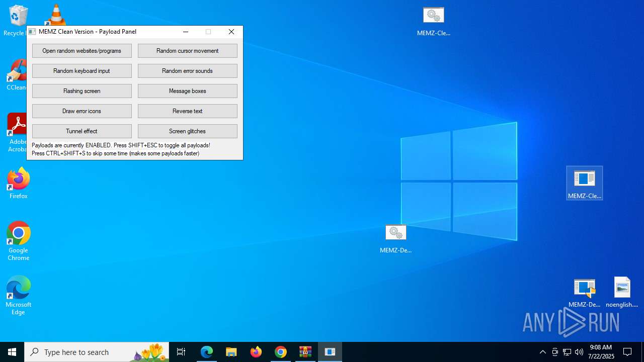Select the MEMZ-Cle... gears icon on desktop
The width and height of the screenshot is (644, 362).
pos(434,22)
